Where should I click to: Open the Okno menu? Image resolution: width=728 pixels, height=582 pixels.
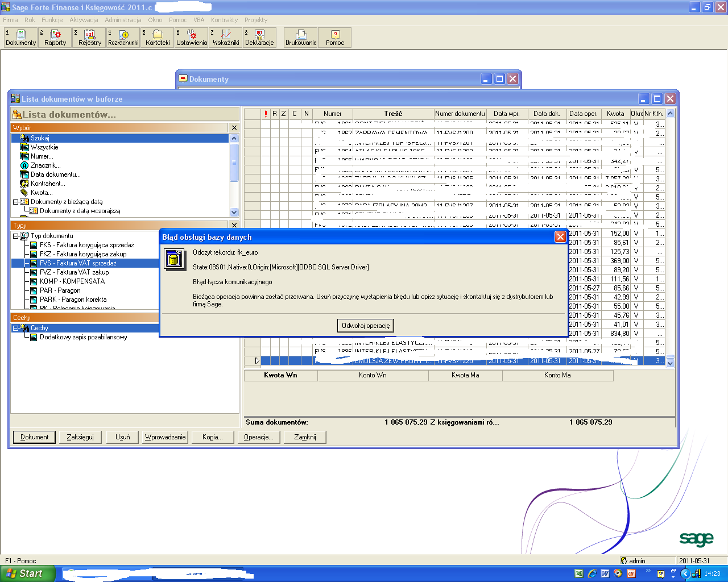(x=155, y=20)
